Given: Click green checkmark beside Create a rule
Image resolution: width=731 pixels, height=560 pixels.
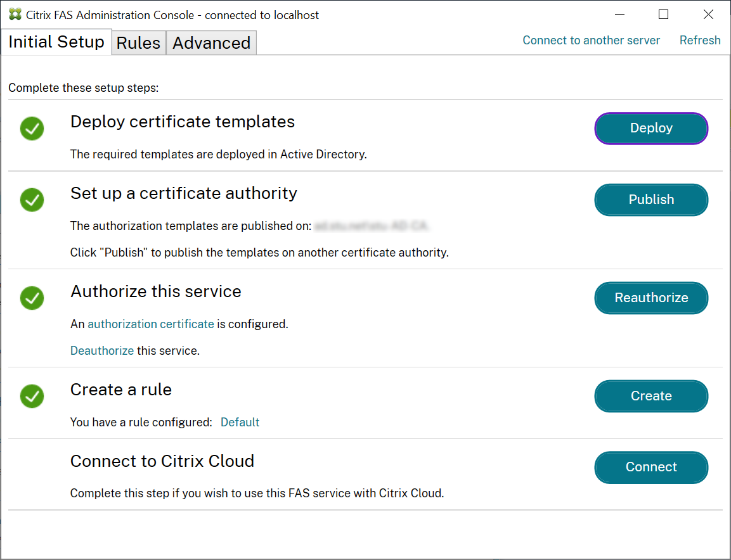Looking at the screenshot, I should tap(32, 397).
